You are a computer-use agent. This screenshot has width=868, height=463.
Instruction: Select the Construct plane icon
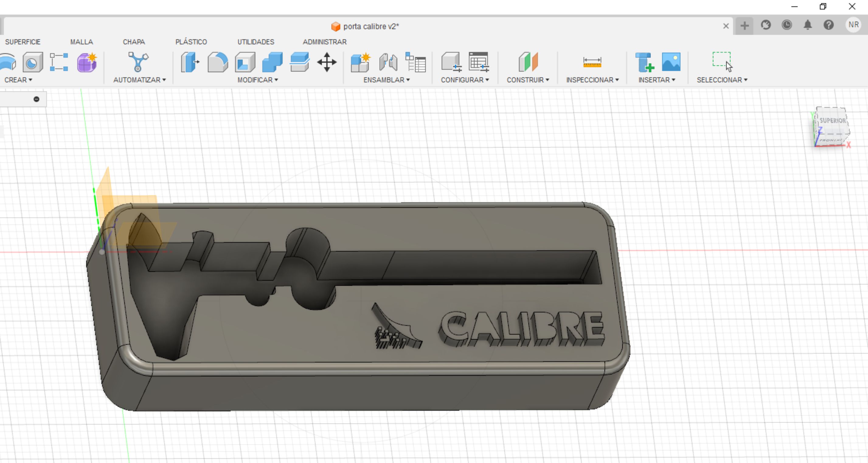(528, 62)
